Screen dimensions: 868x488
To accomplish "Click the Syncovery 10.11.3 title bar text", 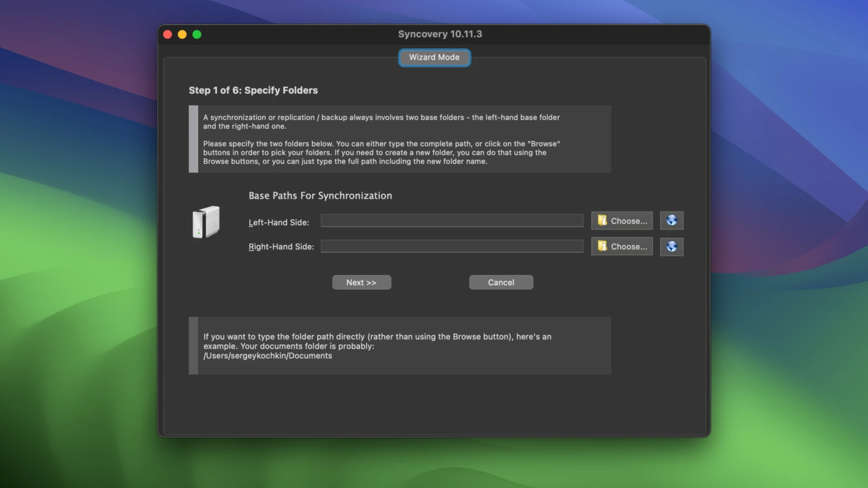I will 439,34.
